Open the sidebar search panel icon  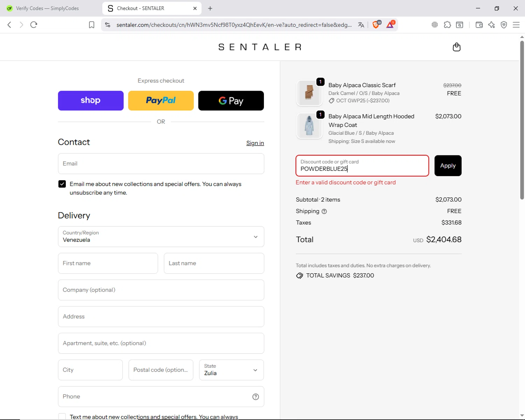click(460, 25)
